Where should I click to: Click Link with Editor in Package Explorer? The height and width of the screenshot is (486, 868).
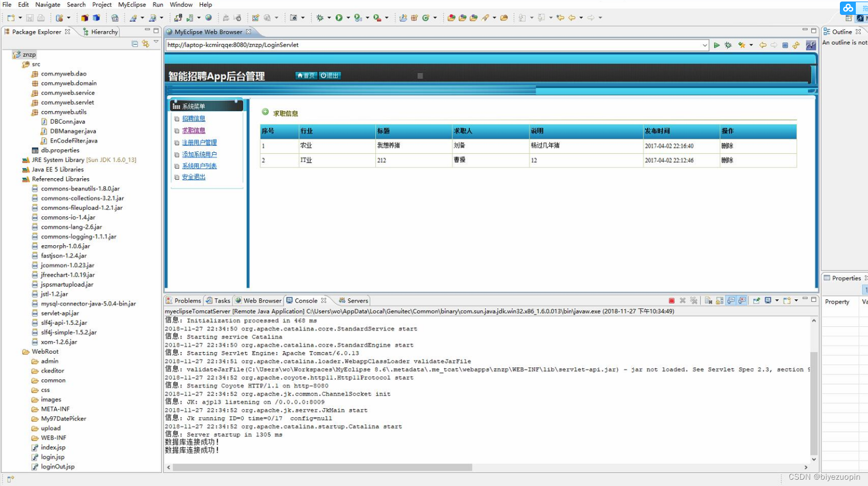(x=145, y=44)
